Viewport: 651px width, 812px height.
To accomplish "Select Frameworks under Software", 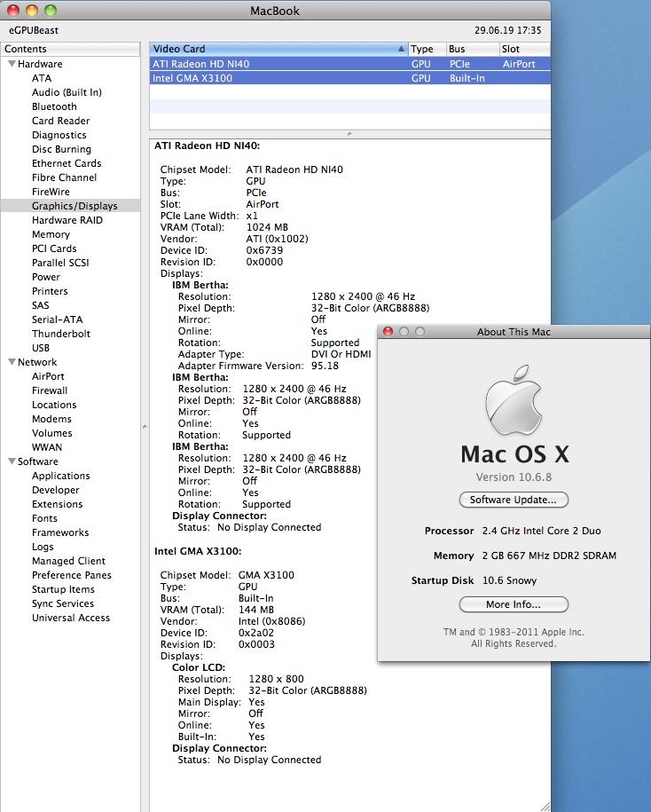I will (x=60, y=532).
